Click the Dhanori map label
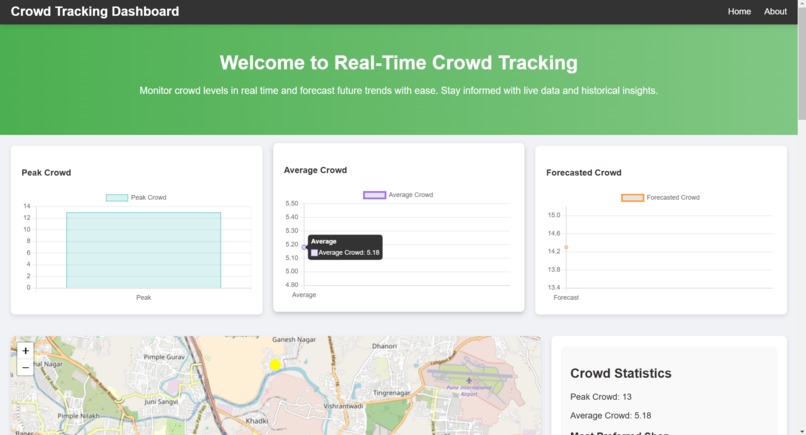 [384, 346]
